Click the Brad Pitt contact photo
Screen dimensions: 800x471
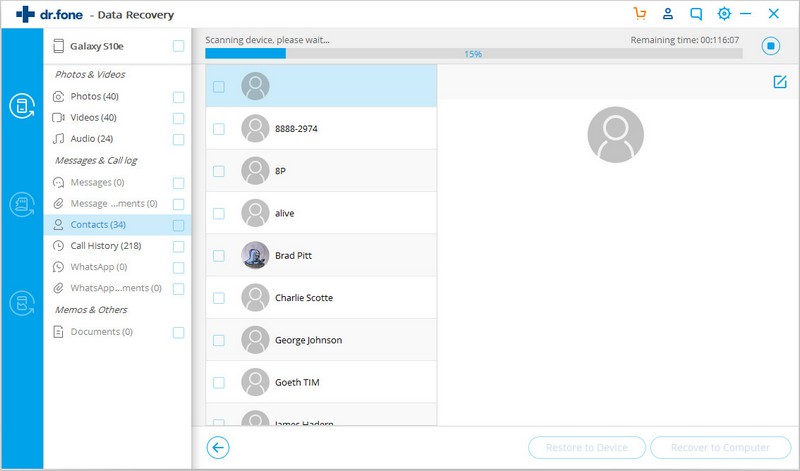pos(255,255)
